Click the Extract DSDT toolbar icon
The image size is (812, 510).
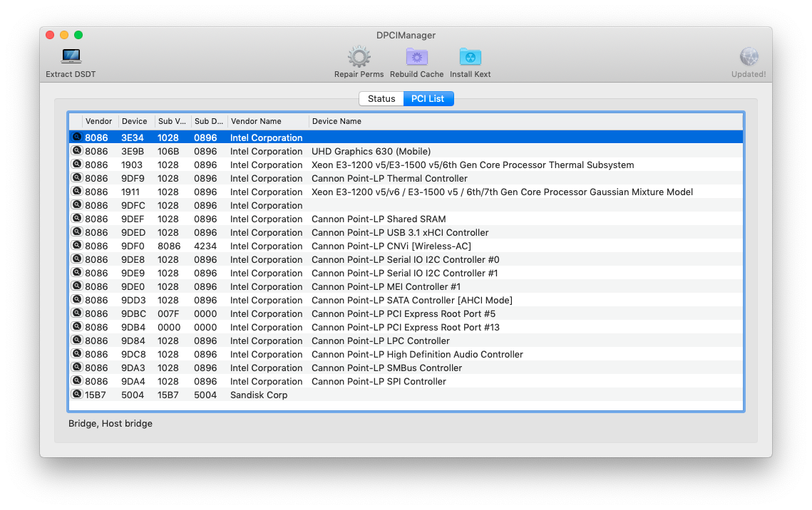[x=71, y=56]
